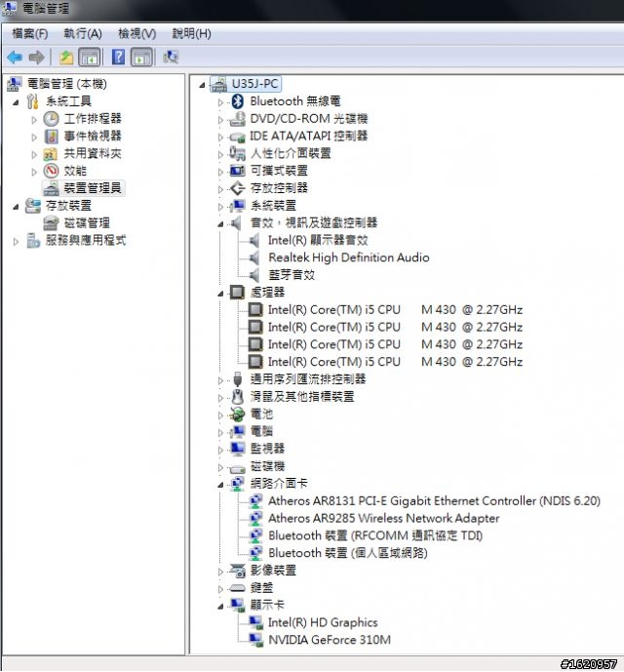The image size is (624, 672).
Task: Open the 執行(A) menu
Action: click(x=83, y=33)
